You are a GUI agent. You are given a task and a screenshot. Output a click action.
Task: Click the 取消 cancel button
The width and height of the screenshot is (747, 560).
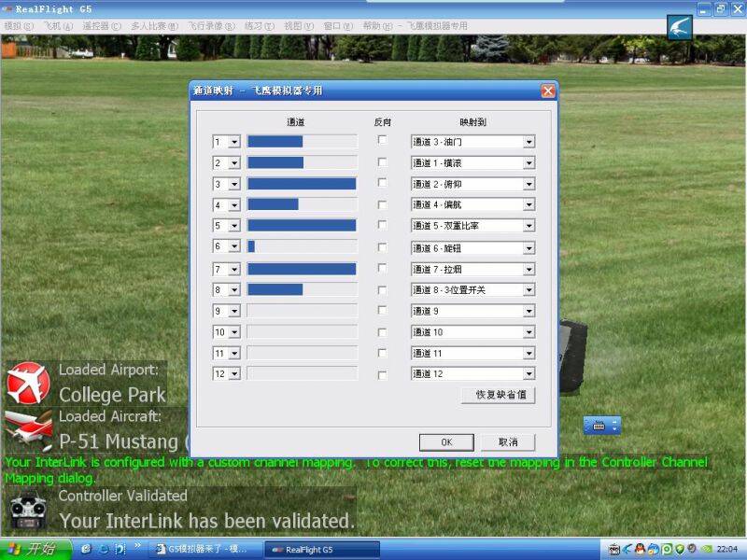coord(508,442)
